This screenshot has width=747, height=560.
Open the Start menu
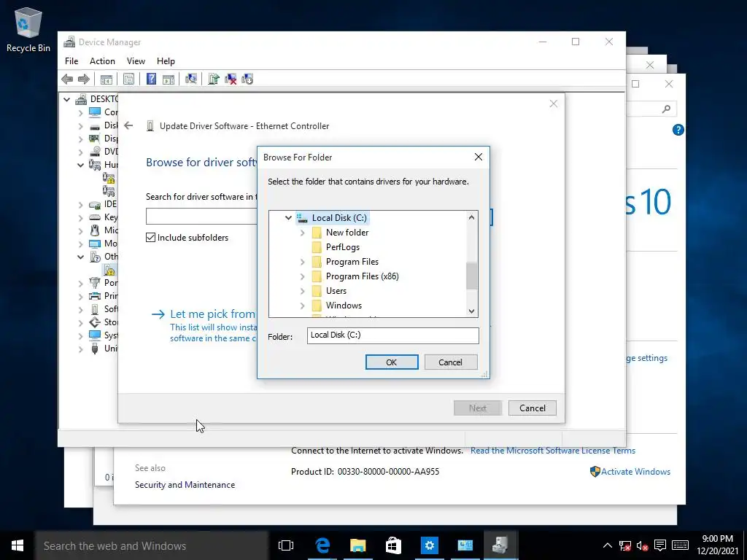pyautogui.click(x=18, y=545)
